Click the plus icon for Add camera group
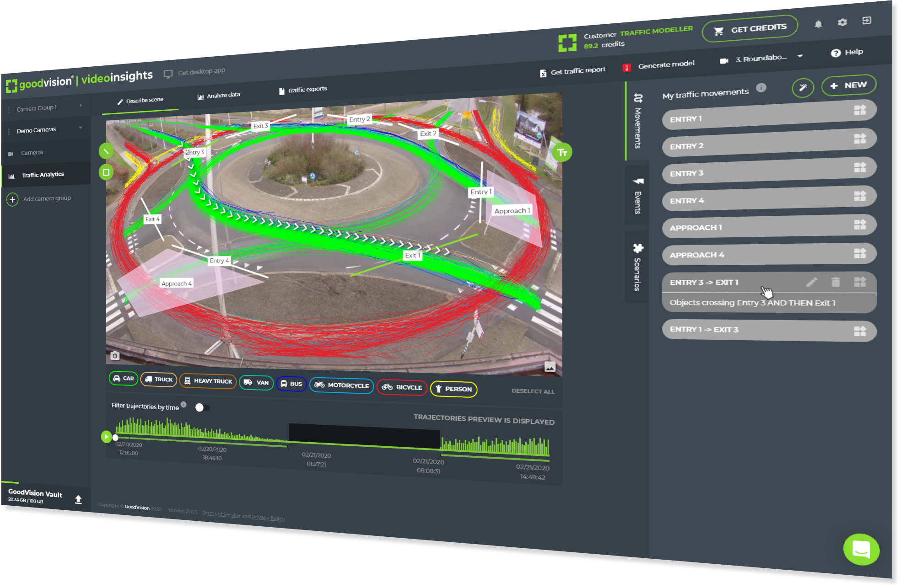The height and width of the screenshot is (588, 901). (x=12, y=200)
